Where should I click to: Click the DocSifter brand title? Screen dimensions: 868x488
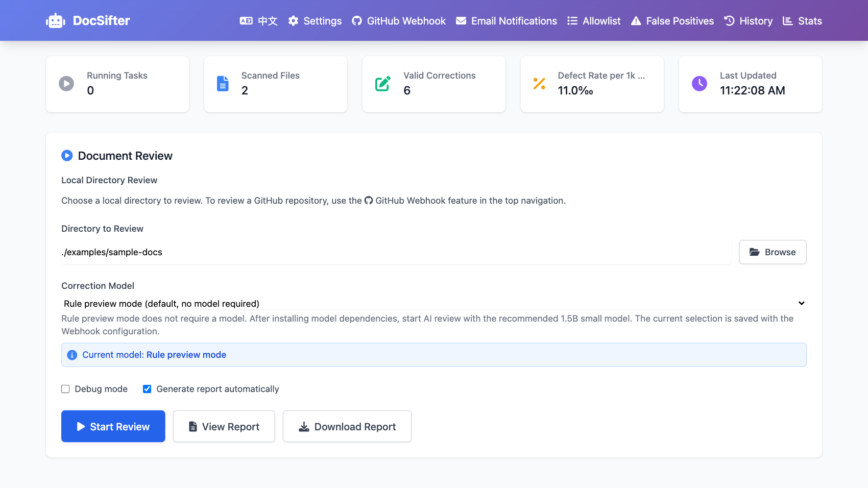pos(102,21)
